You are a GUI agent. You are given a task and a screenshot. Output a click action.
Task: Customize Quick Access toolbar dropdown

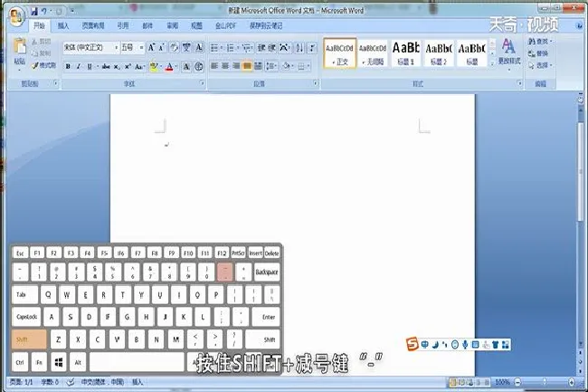pos(71,12)
